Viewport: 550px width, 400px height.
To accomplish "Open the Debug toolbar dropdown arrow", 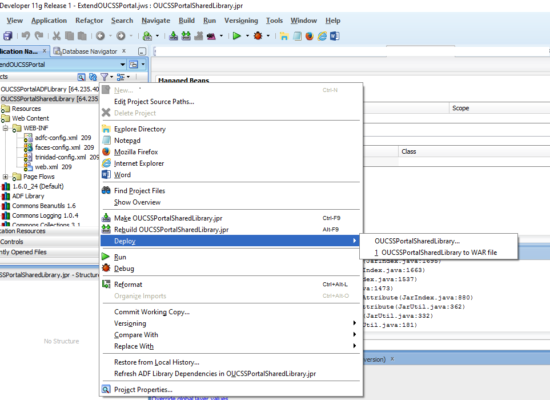I will point(268,36).
